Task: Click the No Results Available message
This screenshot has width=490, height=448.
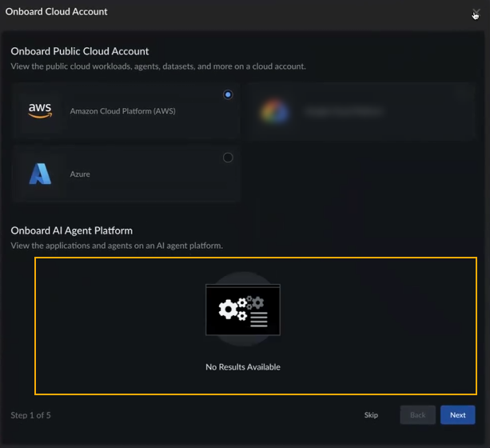Action: point(243,367)
